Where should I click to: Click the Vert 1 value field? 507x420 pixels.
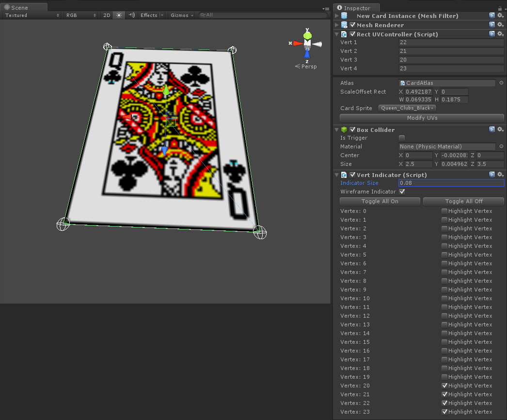point(451,42)
